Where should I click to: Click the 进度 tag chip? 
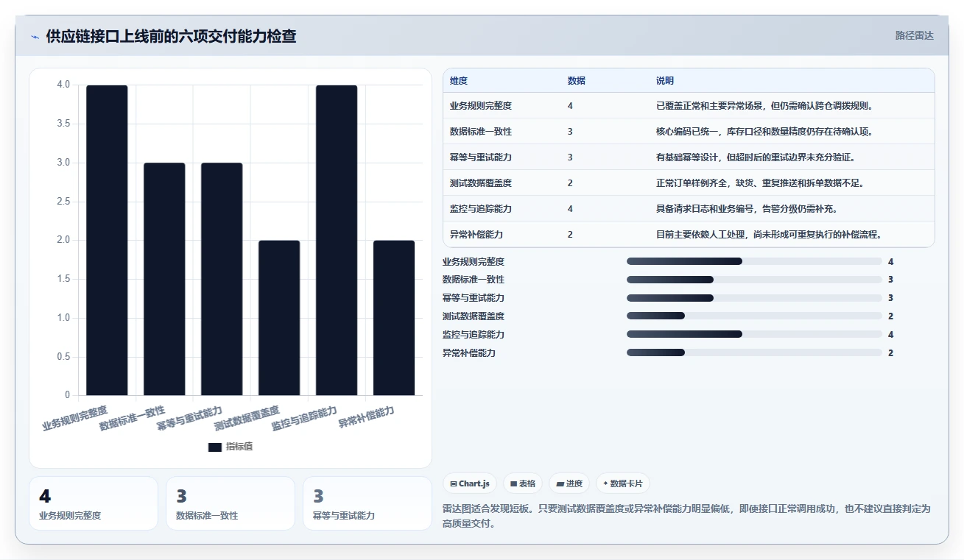[569, 483]
